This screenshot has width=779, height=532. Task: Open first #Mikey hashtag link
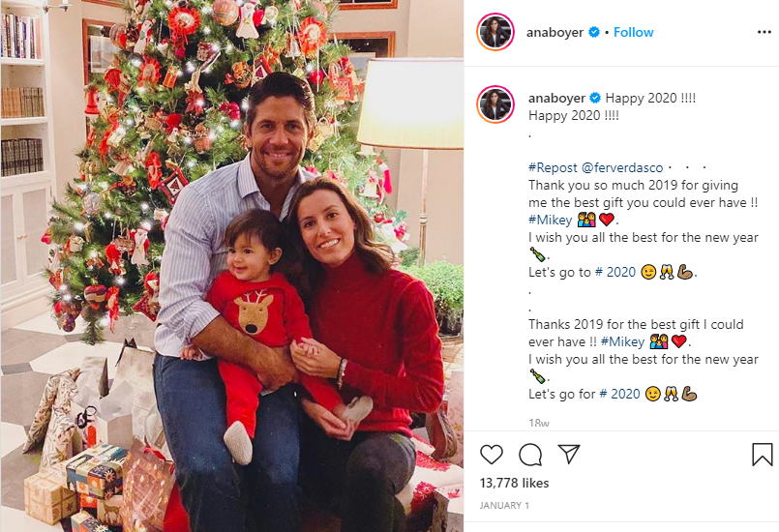[551, 220]
